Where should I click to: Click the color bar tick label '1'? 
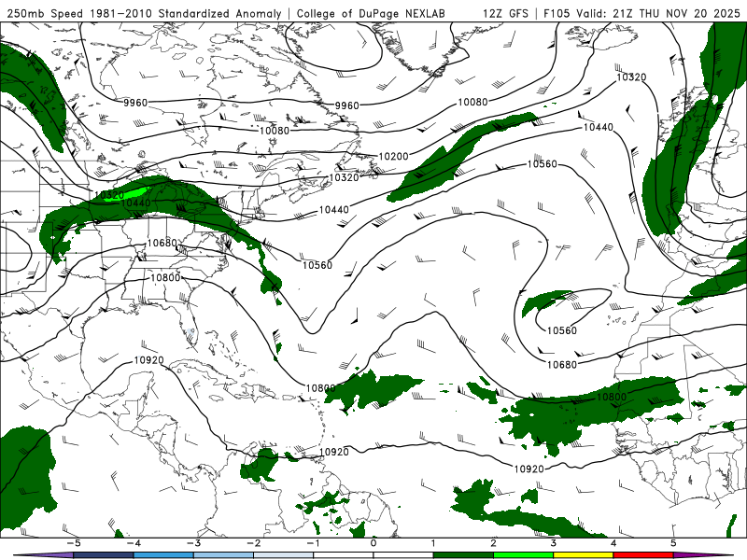coord(433,543)
